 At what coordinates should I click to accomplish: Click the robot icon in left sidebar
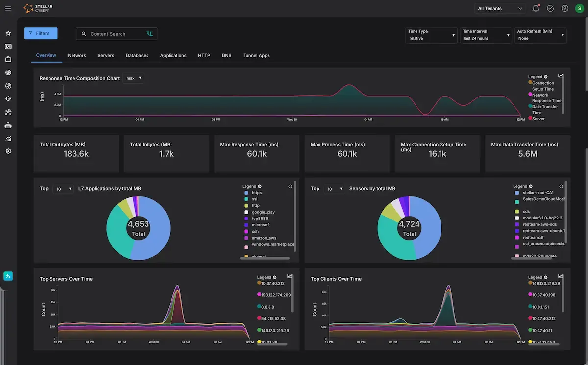[8, 125]
